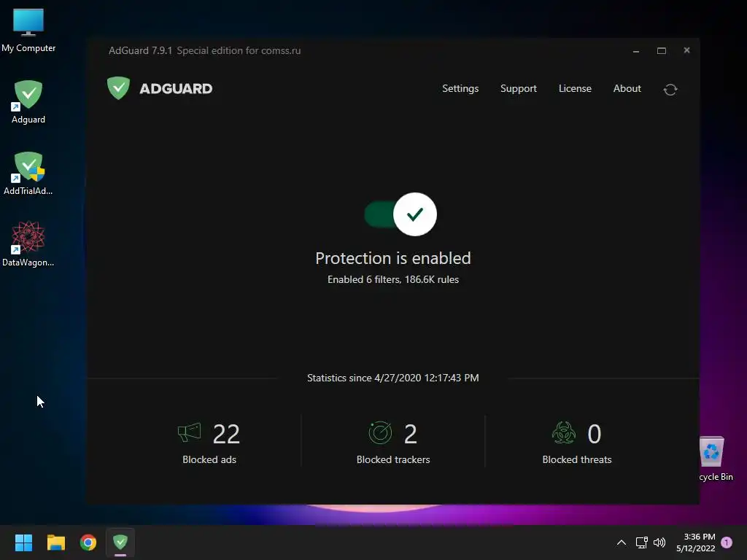The width and height of the screenshot is (747, 560).
Task: Open the clock and date panel
Action: pos(695,542)
